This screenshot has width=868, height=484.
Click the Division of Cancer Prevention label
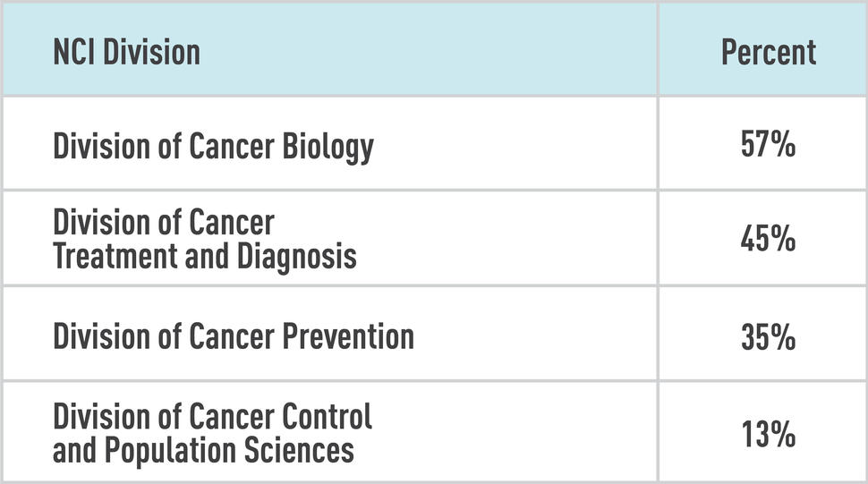coord(233,336)
